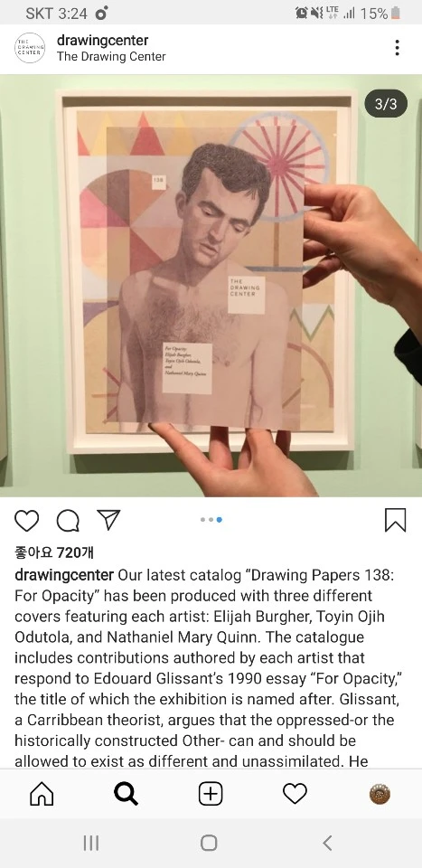Tap the catalog cover photo
Image resolution: width=422 pixels, height=868 pixels.
211,285
